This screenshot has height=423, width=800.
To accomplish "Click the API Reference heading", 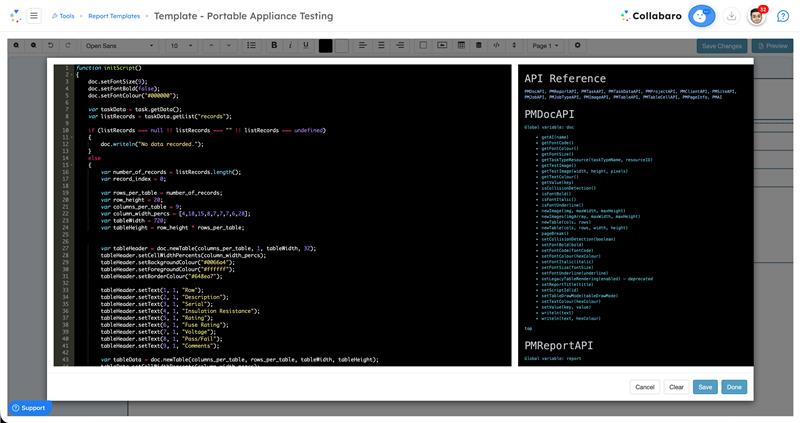I will click(565, 79).
